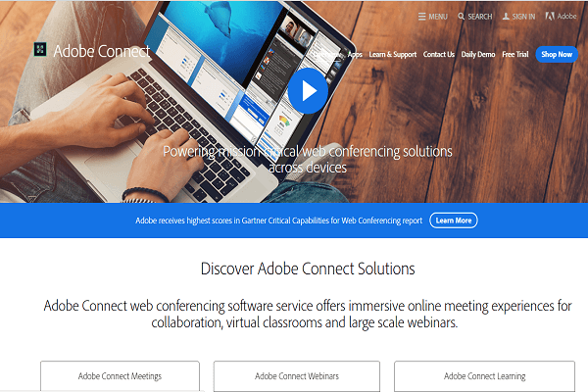This screenshot has width=588, height=392.
Task: Open the Adobe Connect Learning tab
Action: pos(484,376)
